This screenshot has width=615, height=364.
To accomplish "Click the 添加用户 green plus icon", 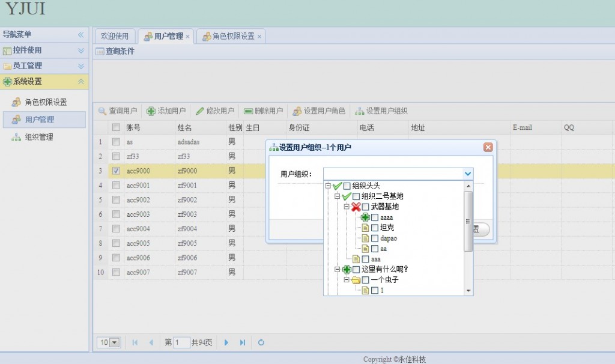I will pos(151,111).
